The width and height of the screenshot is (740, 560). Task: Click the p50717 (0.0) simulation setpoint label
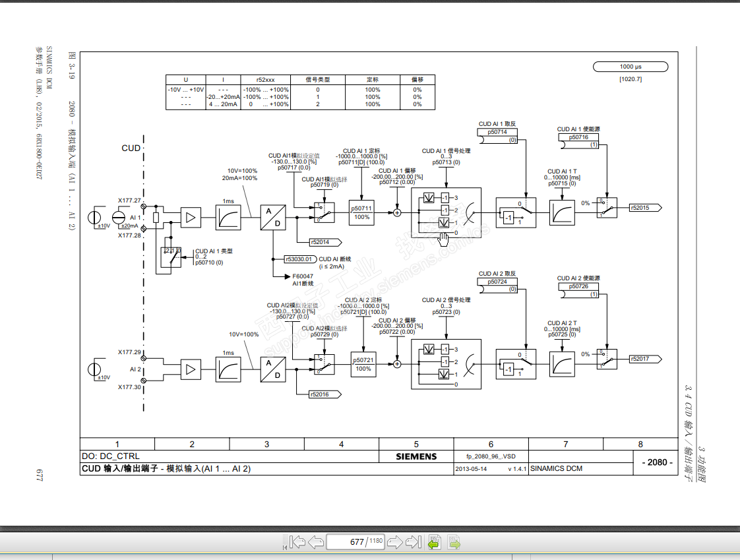[294, 168]
